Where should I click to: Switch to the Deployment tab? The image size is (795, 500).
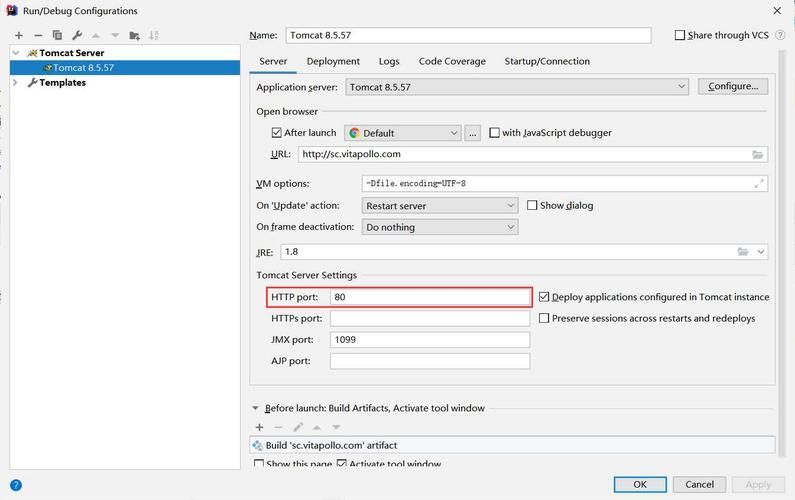coord(333,61)
